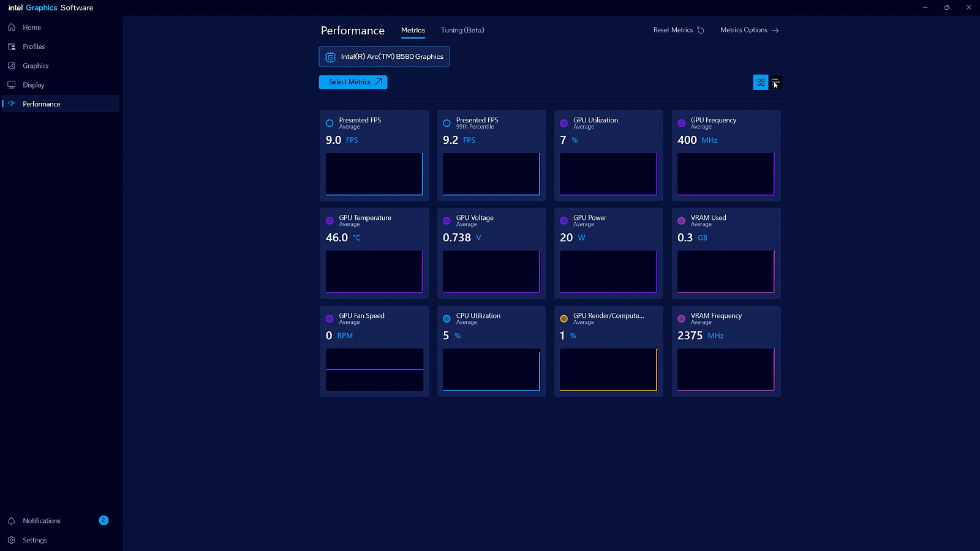Click GPU Utilization color dot
The height and width of the screenshot is (551, 980).
coord(564,123)
